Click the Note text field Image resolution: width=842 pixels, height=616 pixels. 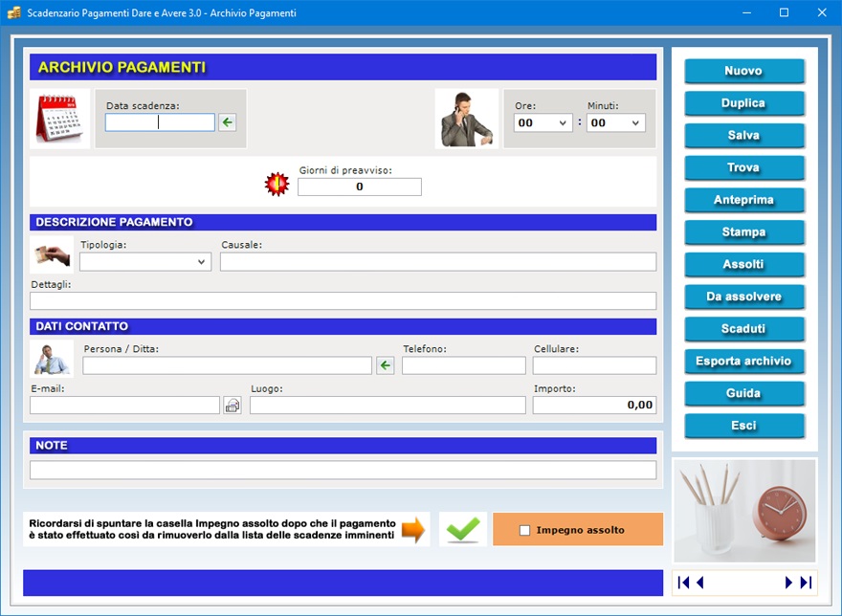[x=343, y=470]
